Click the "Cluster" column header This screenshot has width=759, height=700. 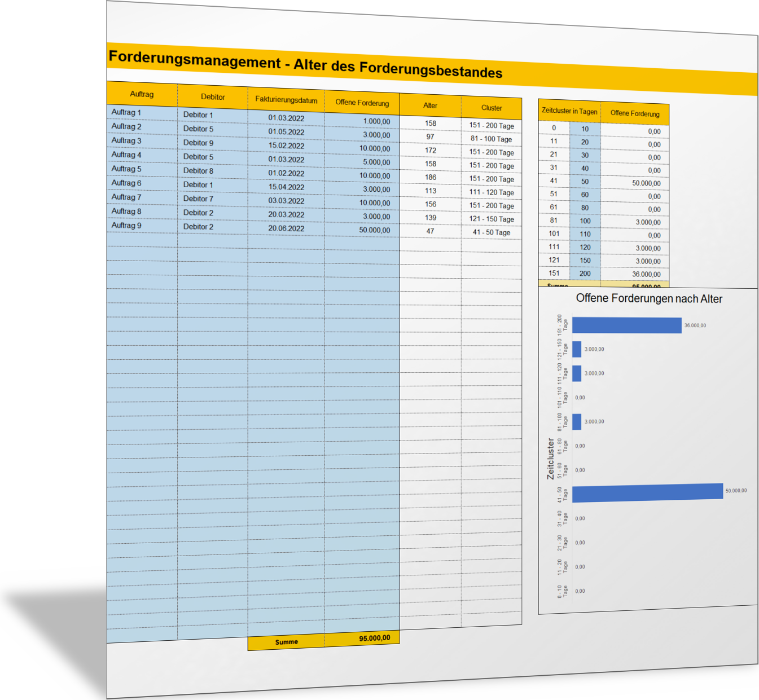(x=492, y=108)
